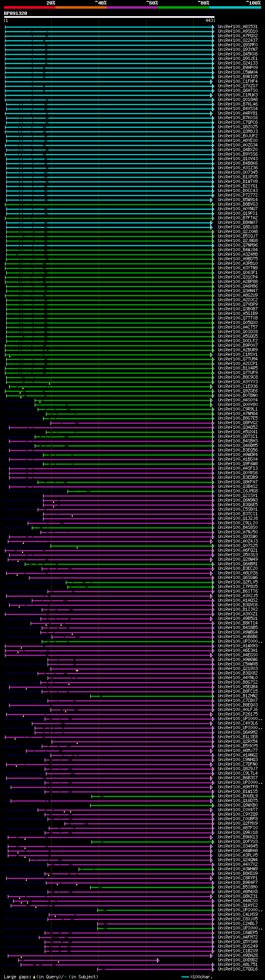
Task: Click the white query sequence ruler bar
Action: pos(109,17)
